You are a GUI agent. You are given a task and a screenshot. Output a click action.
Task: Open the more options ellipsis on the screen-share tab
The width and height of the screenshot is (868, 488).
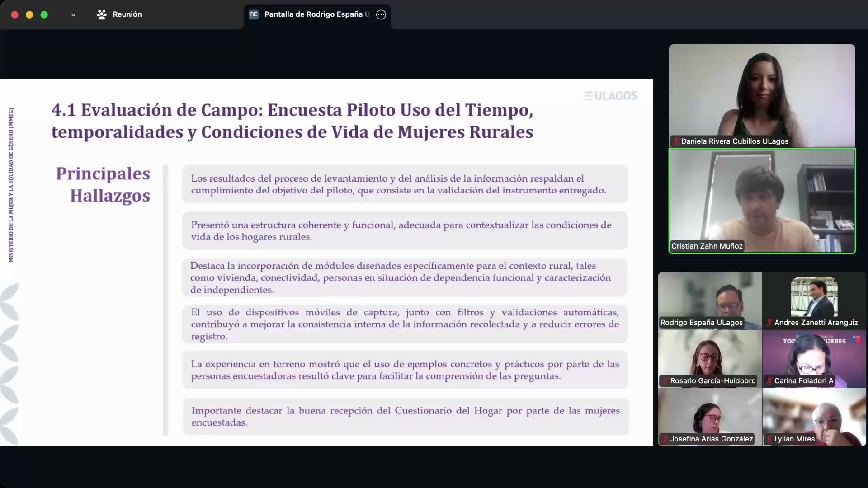click(x=381, y=14)
